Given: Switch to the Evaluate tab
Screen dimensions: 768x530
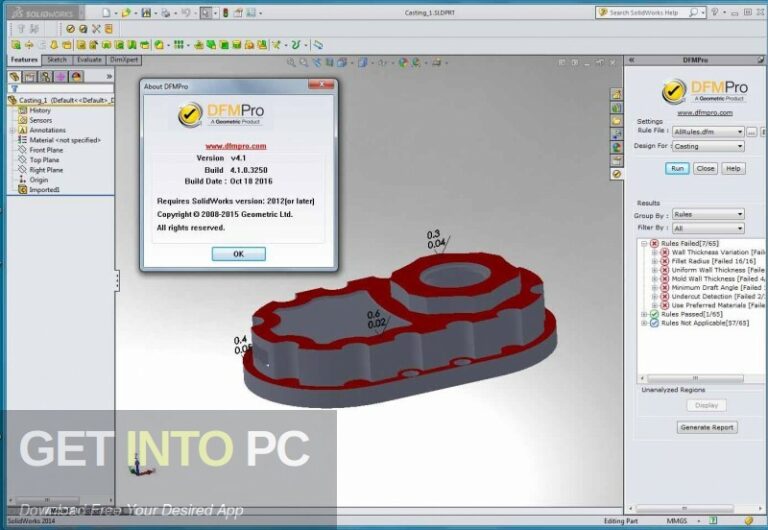Looking at the screenshot, I should (89, 60).
